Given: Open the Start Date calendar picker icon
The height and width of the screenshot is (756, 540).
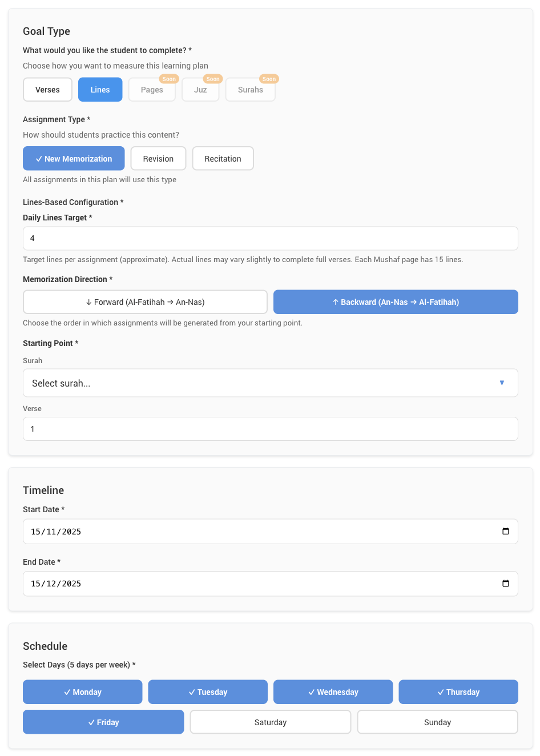Looking at the screenshot, I should pos(505,532).
